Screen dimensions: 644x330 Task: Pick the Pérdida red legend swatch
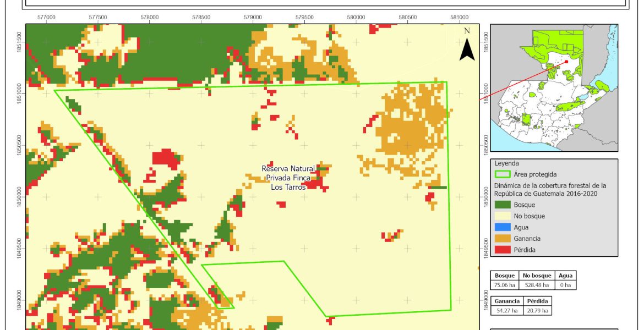(502, 250)
